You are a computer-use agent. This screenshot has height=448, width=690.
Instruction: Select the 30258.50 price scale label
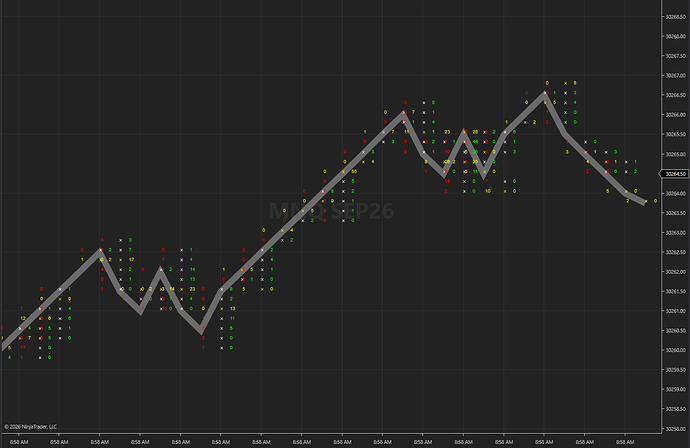pyautogui.click(x=675, y=409)
